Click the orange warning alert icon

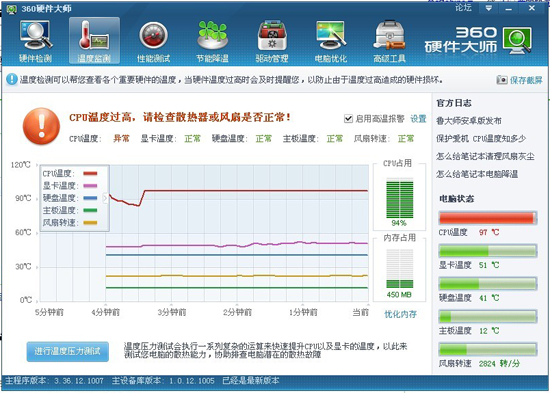tap(41, 126)
